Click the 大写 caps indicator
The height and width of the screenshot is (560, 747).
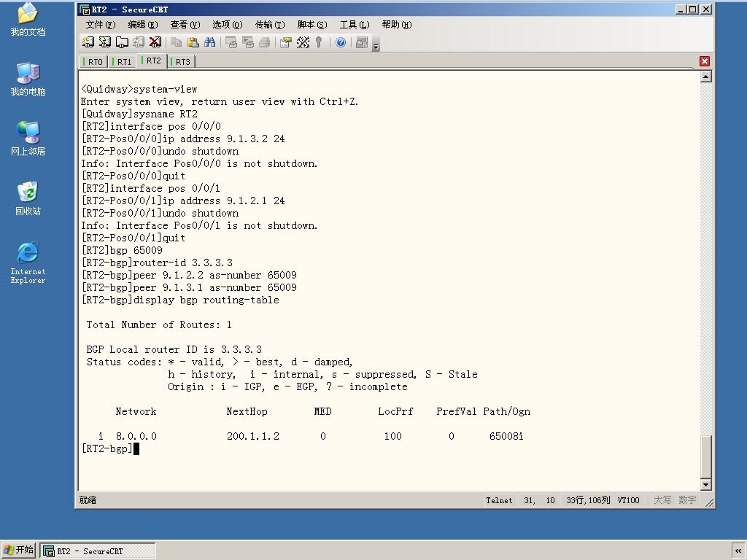(662, 500)
